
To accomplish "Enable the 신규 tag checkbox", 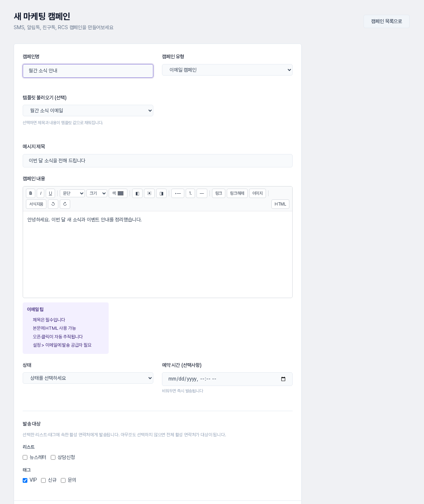I will pos(44,480).
